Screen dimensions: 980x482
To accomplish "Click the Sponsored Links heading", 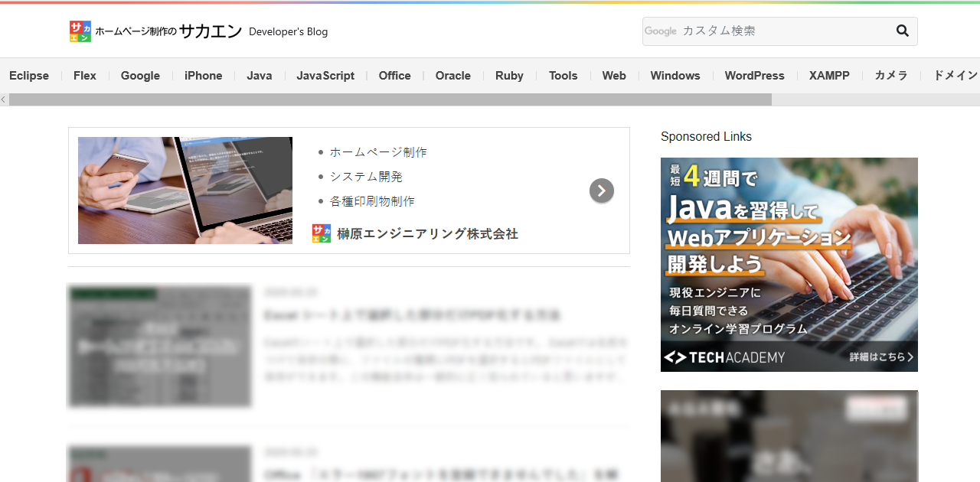I will [706, 136].
